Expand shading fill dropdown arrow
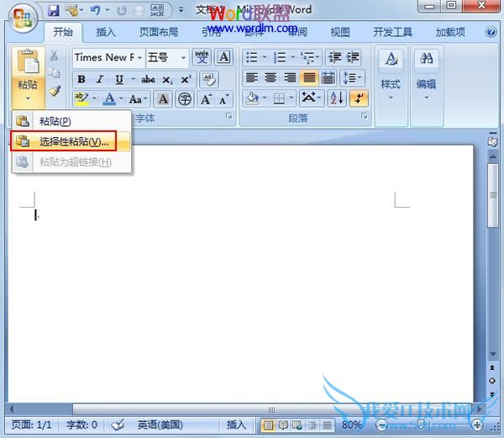This screenshot has height=438, width=504. pos(265,98)
